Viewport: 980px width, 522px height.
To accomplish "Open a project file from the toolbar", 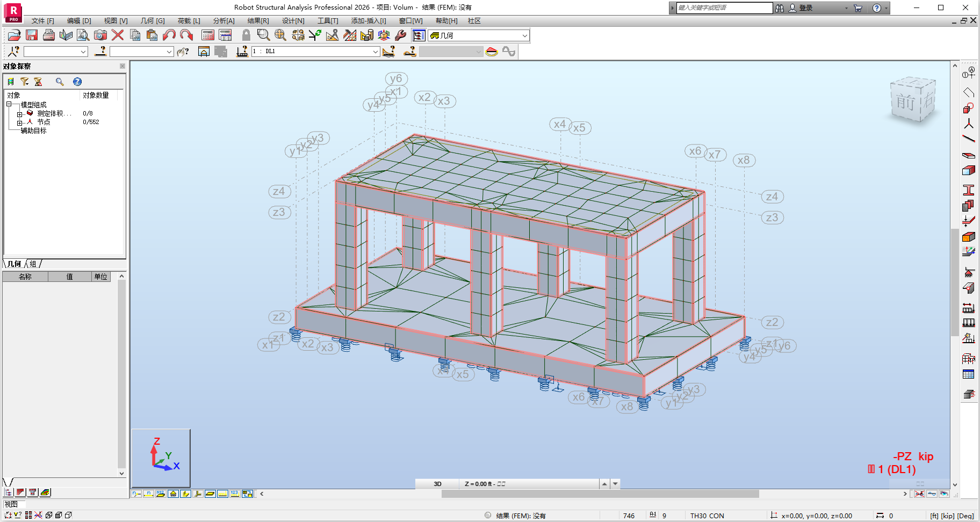I will pyautogui.click(x=15, y=35).
